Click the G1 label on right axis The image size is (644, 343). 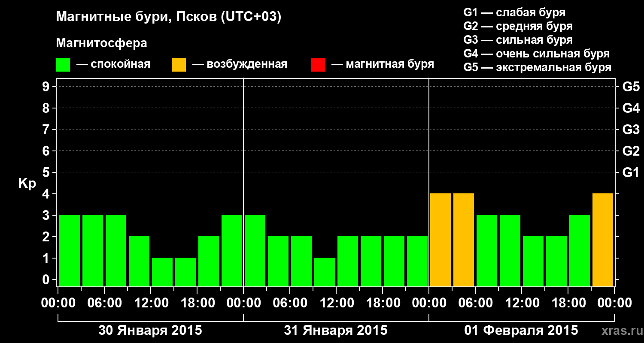[631, 172]
